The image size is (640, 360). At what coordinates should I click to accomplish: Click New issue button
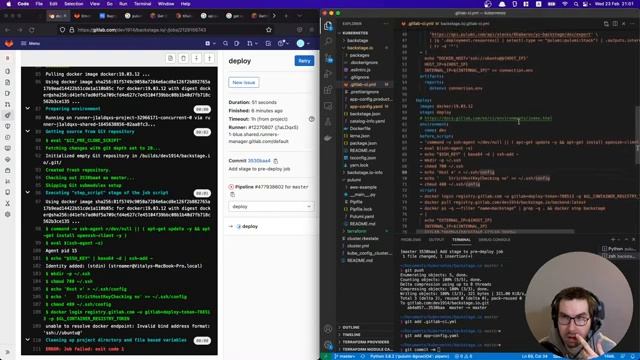pos(244,82)
